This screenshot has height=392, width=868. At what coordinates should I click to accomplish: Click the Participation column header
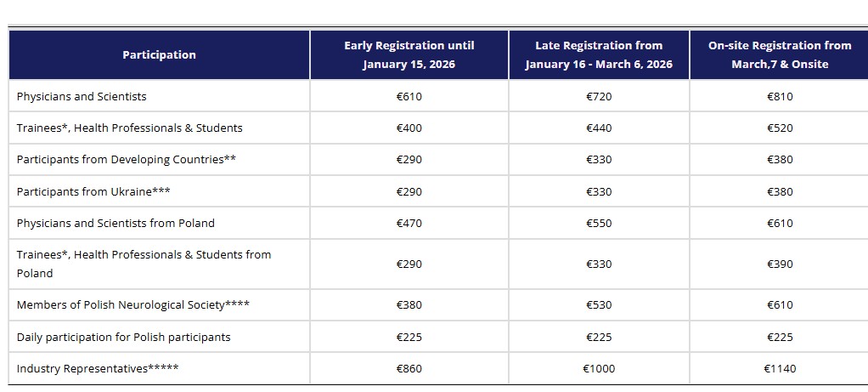click(159, 55)
